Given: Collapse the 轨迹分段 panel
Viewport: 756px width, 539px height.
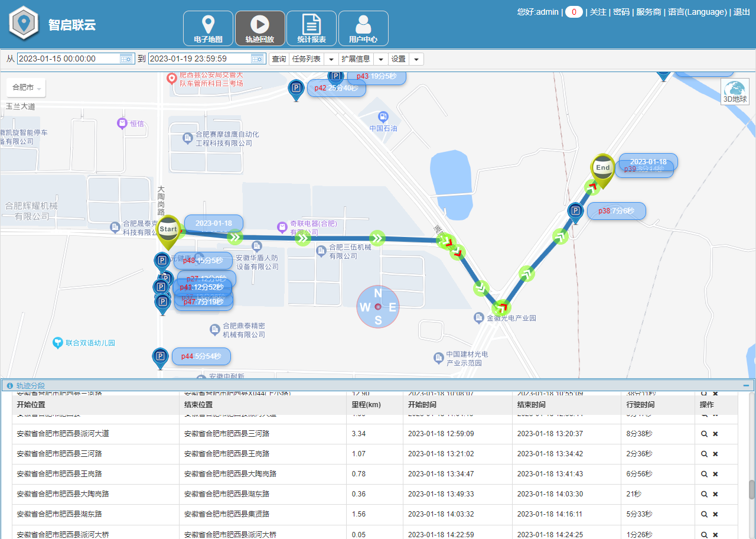Looking at the screenshot, I should tap(745, 385).
